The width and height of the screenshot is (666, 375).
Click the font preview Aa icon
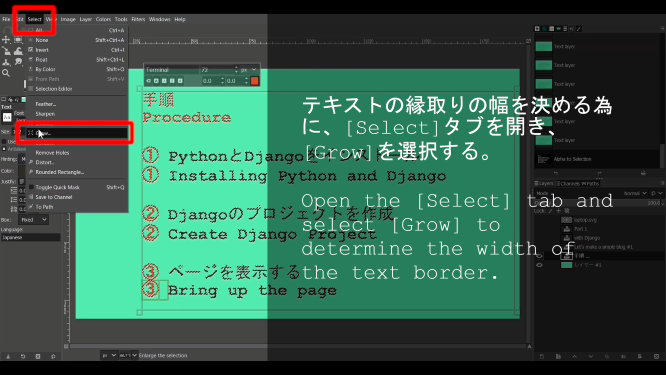pos(7,117)
